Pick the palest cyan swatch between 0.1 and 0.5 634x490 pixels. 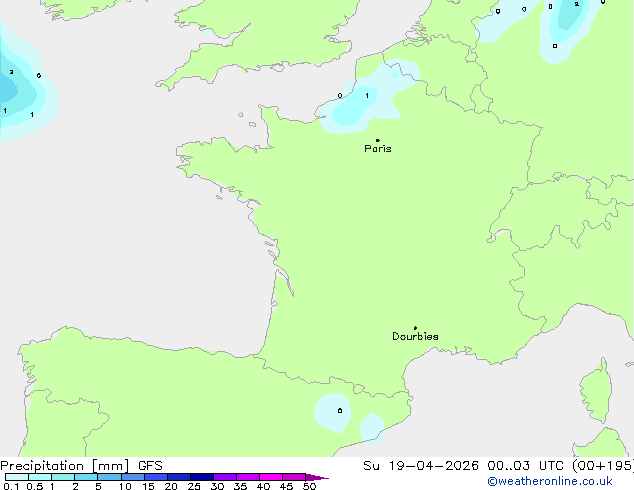[x=17, y=477]
